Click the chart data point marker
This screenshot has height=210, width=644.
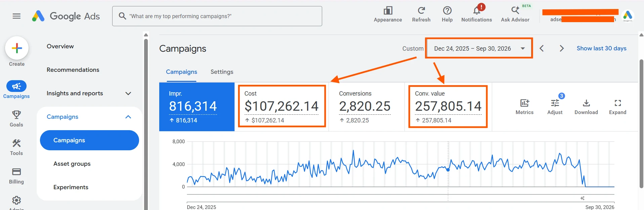(x=448, y=170)
